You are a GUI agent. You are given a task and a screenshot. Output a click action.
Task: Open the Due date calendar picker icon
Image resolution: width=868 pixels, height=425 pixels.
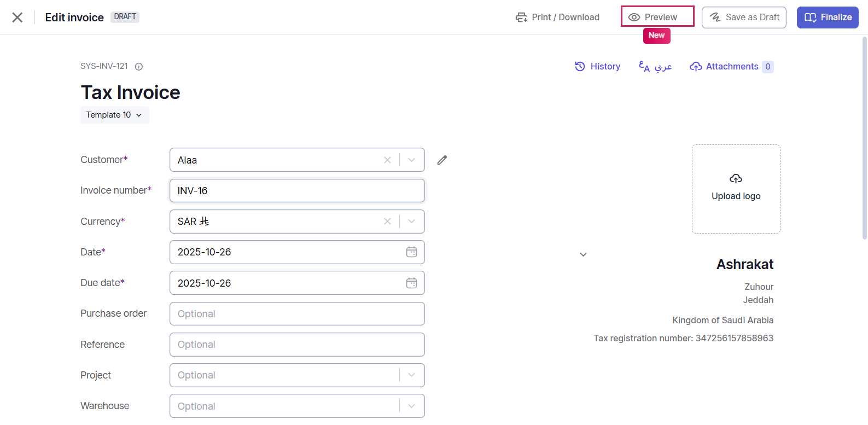411,283
